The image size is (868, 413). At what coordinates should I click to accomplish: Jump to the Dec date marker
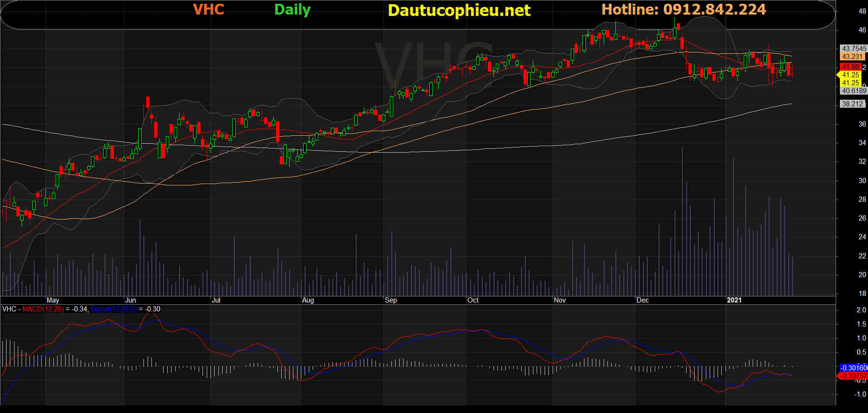click(643, 300)
